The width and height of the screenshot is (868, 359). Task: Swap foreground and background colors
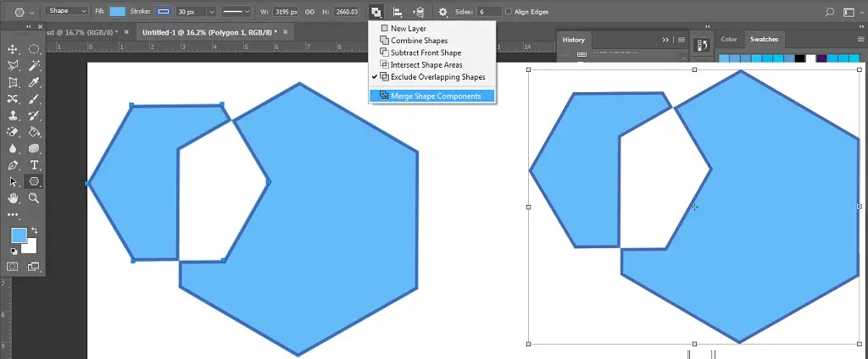click(34, 230)
